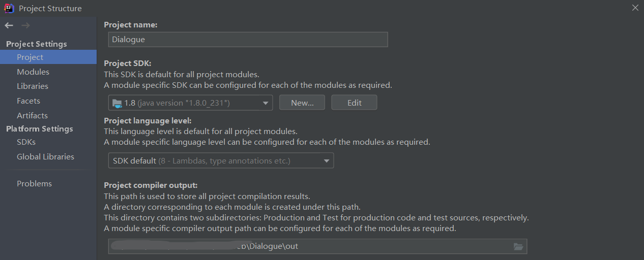Click the New... SDK button
Image resolution: width=644 pixels, height=260 pixels.
[302, 103]
